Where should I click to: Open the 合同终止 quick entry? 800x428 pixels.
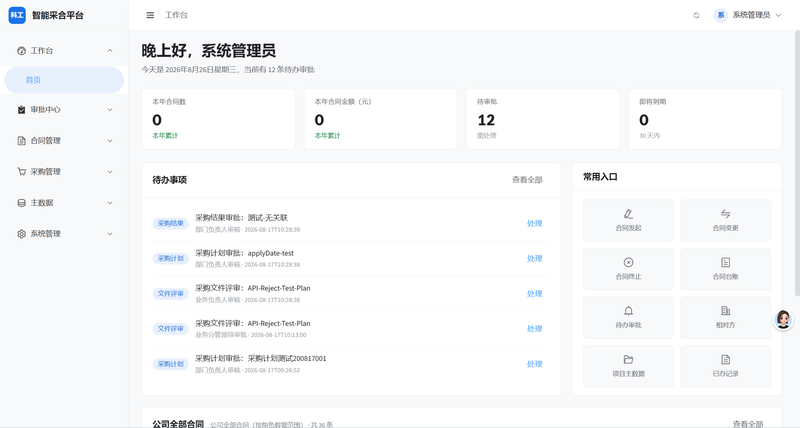pyautogui.click(x=628, y=269)
